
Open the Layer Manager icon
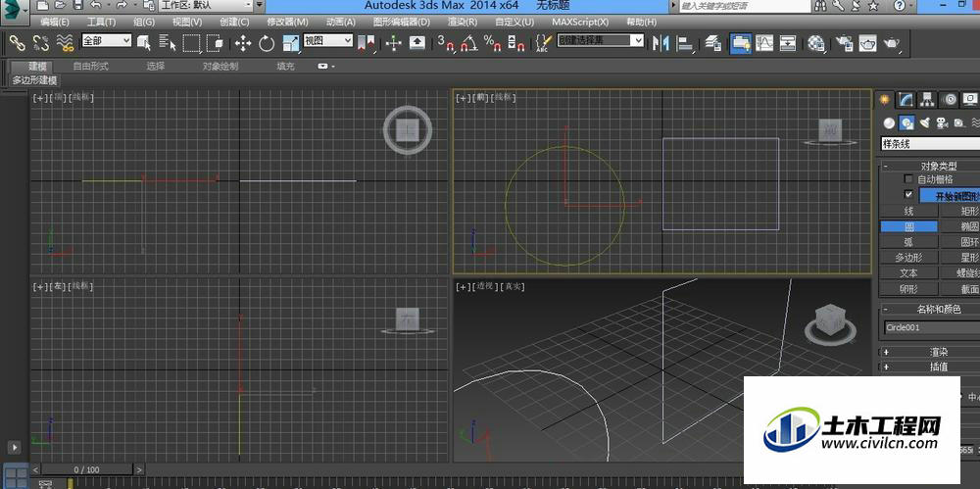713,43
